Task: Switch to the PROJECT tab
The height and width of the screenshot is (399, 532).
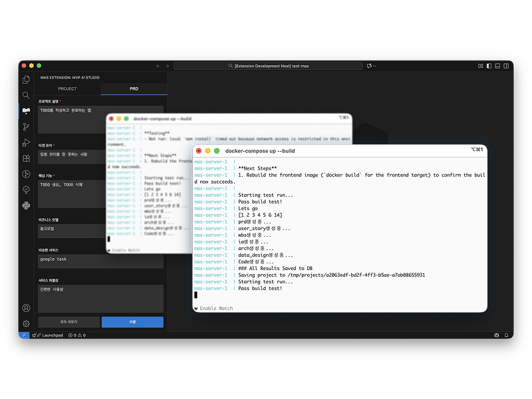Action: [x=66, y=88]
